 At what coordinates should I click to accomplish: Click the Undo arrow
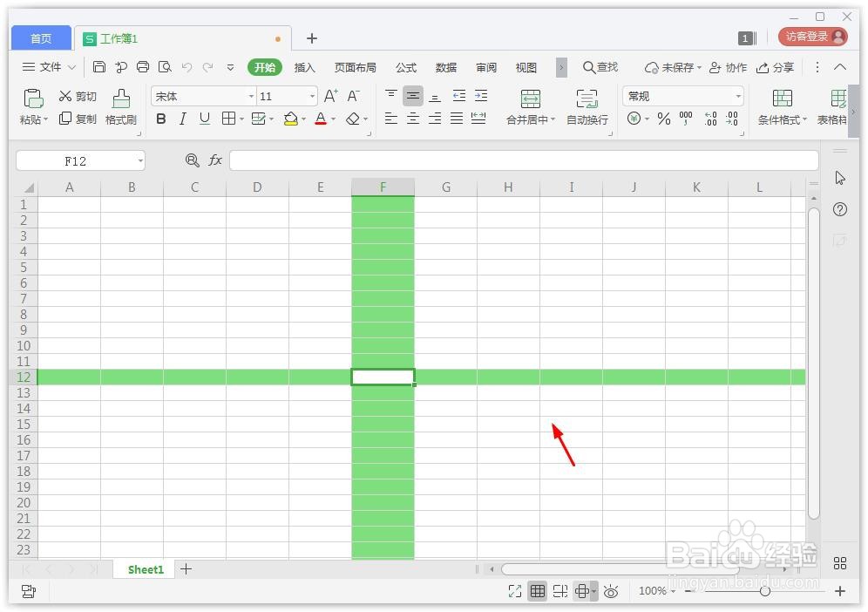tap(186, 67)
